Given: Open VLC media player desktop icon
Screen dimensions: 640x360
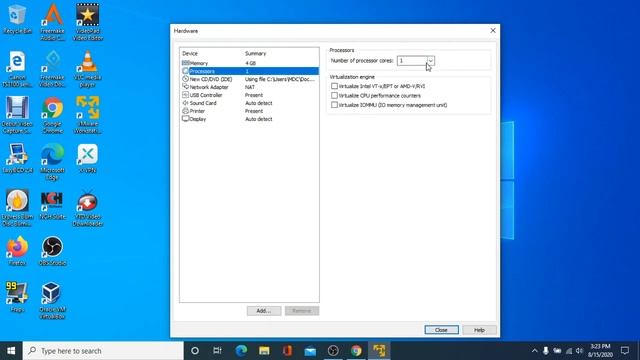Looking at the screenshot, I should coord(88,69).
